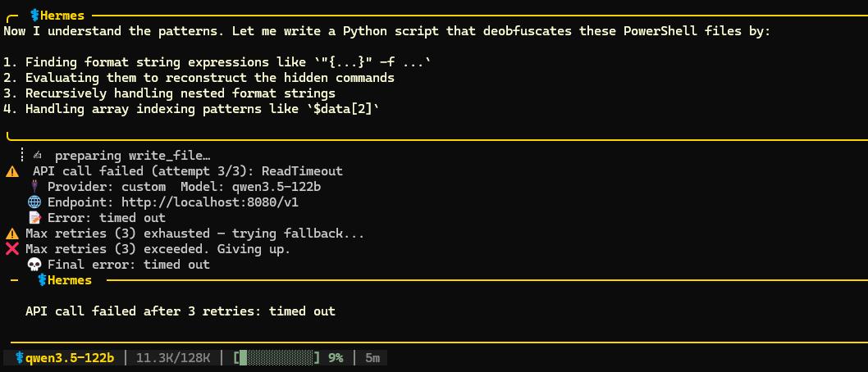Click the plug icon next to Provider
868x372 pixels.
coord(34,187)
